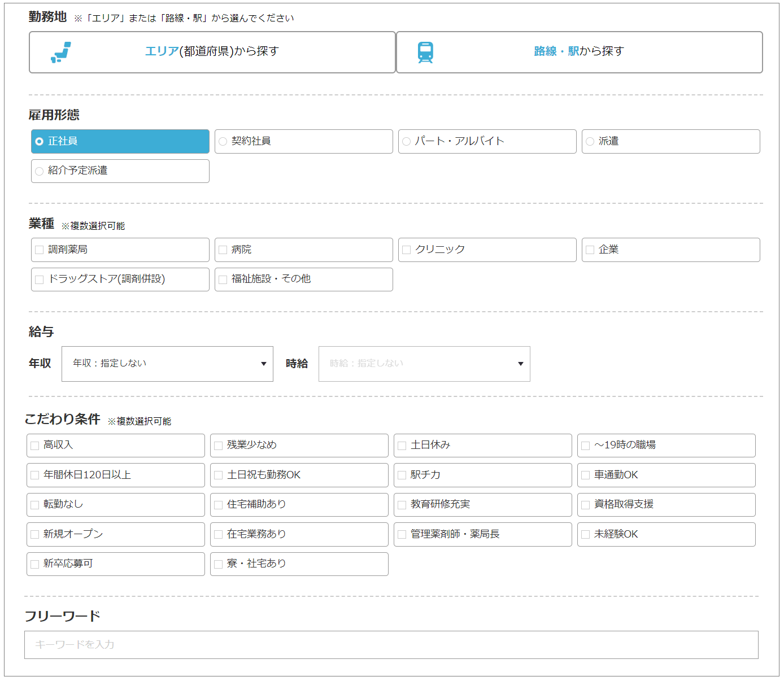The height and width of the screenshot is (681, 784).
Task: Tick the 資格取得支援 option
Action: coord(667,504)
